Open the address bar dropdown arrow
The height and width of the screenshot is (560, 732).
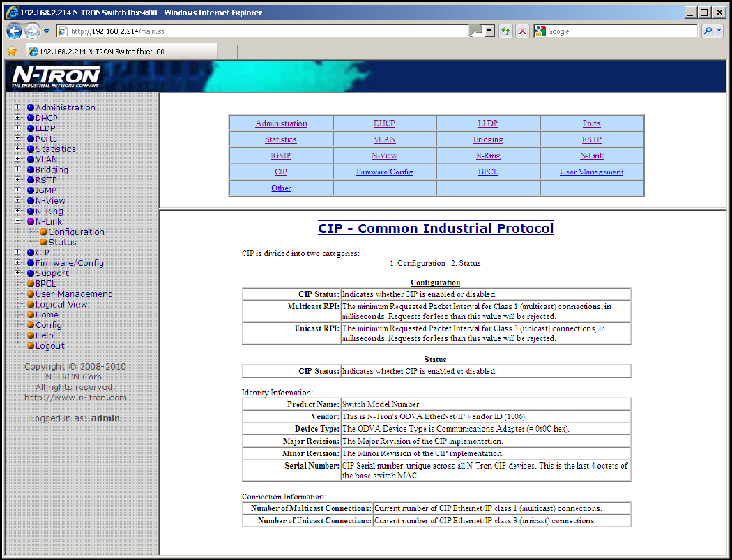point(489,31)
